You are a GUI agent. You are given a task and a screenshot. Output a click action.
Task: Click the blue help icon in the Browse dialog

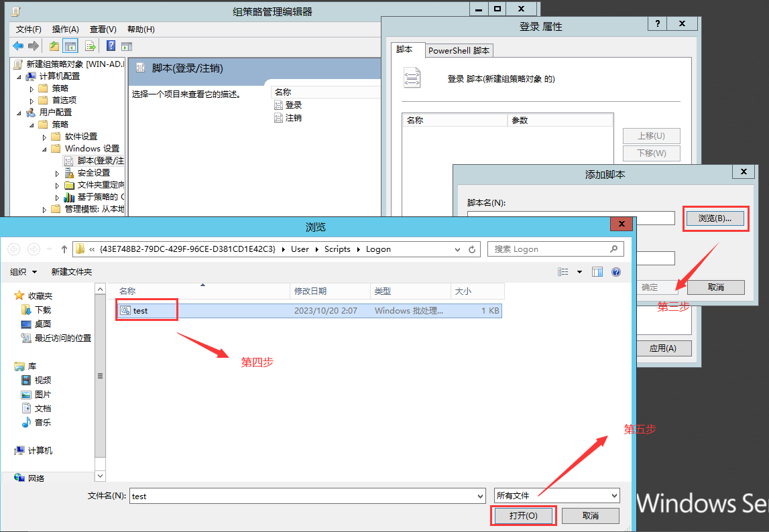click(x=616, y=272)
